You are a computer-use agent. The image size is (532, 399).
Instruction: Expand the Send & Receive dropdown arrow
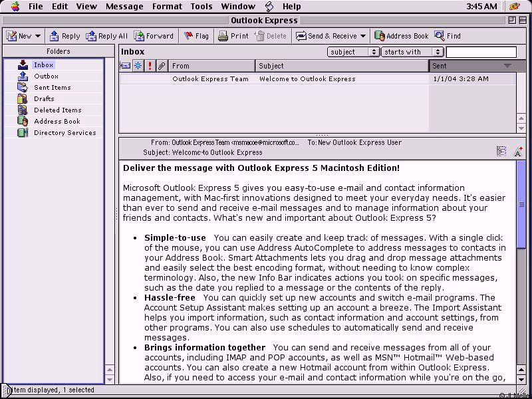[x=363, y=36]
